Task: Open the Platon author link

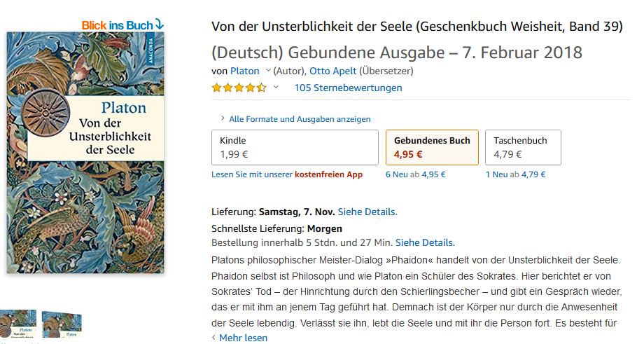Action: pos(244,71)
